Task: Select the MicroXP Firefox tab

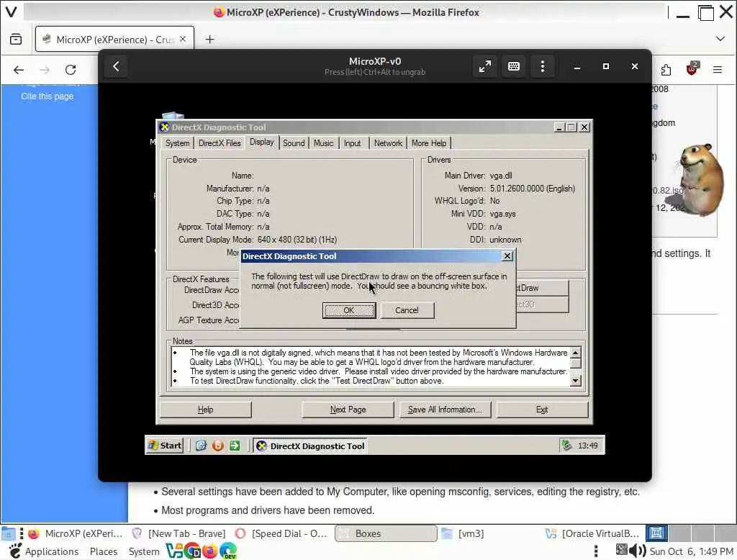Action: coord(114,40)
